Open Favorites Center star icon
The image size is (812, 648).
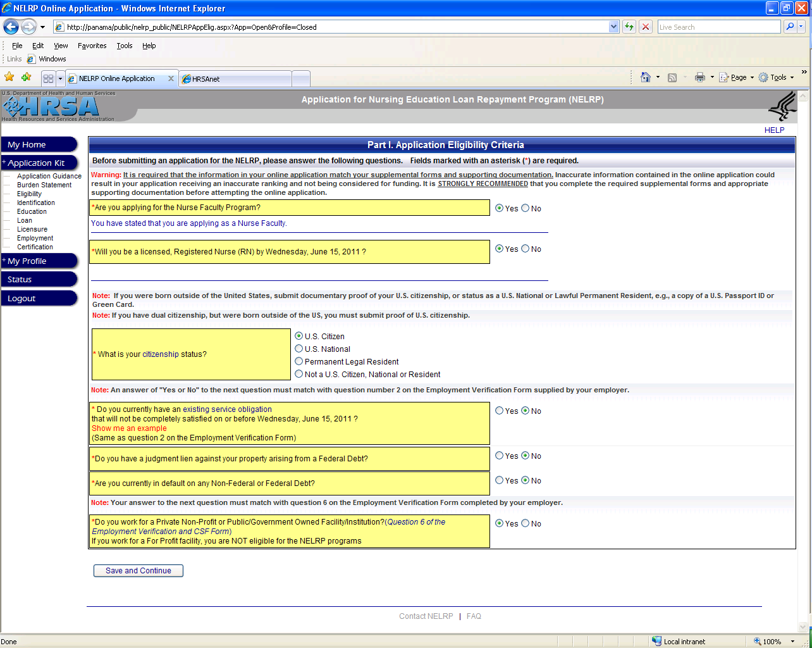[9, 77]
